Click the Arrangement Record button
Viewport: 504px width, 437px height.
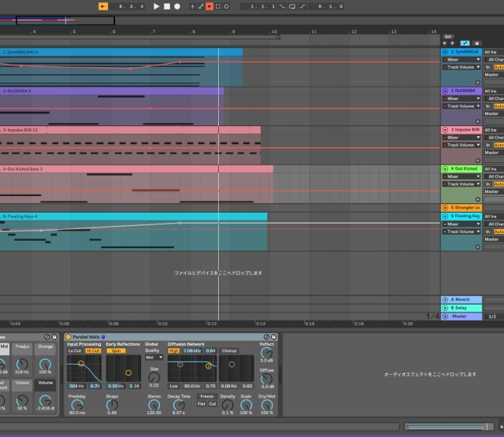[176, 6]
